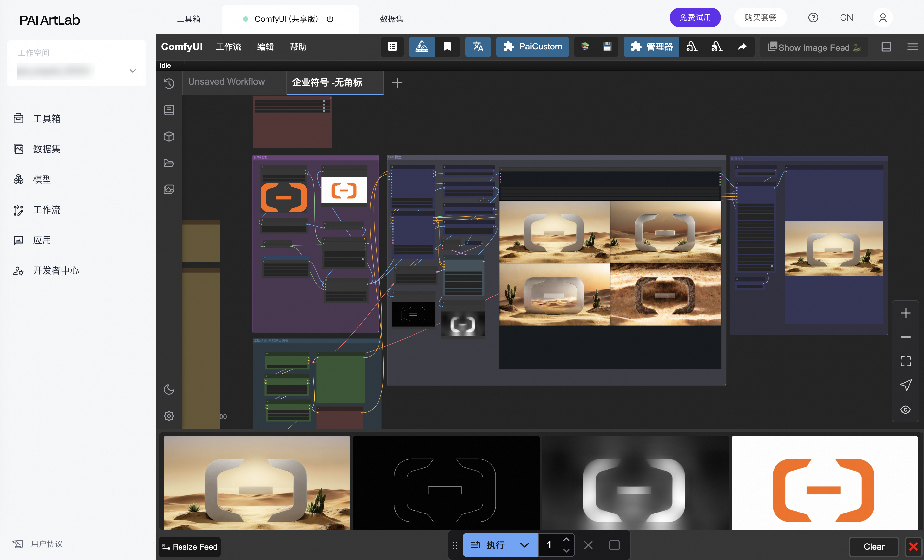This screenshot has height=560, width=924.
Task: Click the bookmark icon in toolbar
Action: 447,47
